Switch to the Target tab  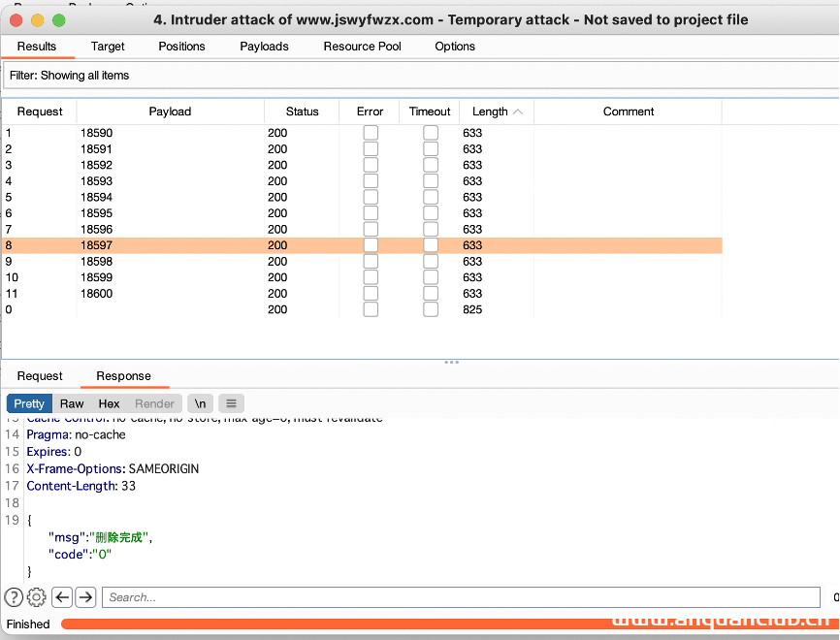(x=108, y=46)
